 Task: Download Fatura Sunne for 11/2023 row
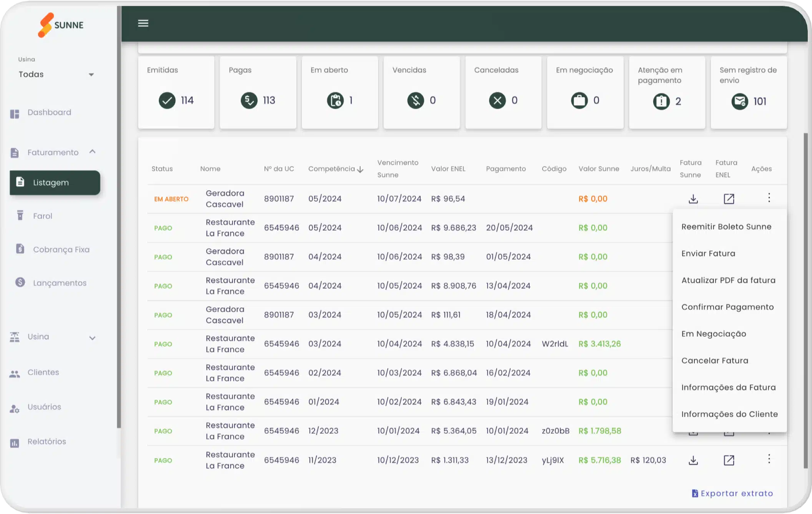click(693, 460)
